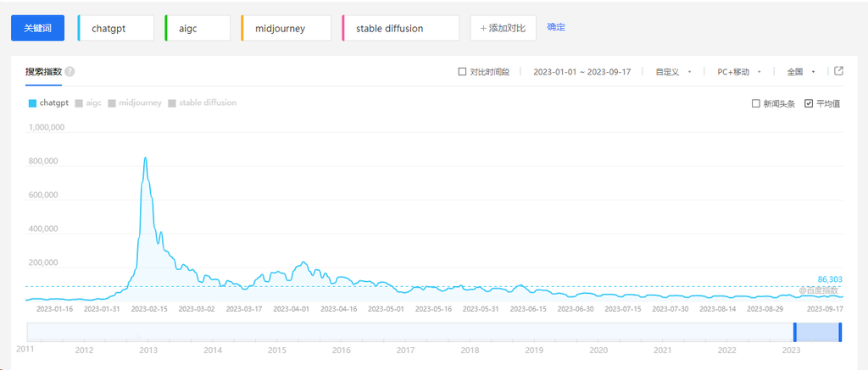Toggle the chatgpt legend color square

click(x=32, y=102)
